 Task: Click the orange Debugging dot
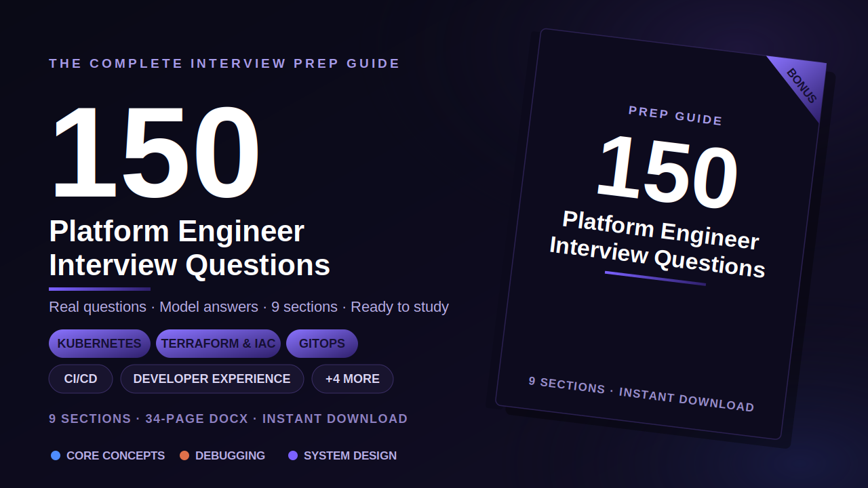pos(184,455)
